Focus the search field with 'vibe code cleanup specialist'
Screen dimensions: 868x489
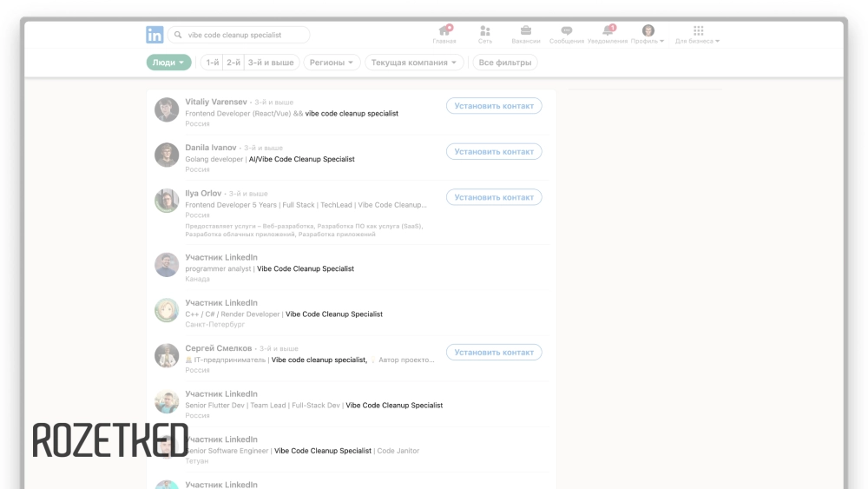239,35
